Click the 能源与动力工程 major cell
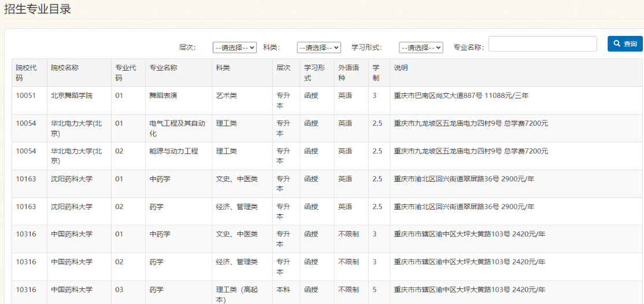The width and height of the screenshot is (644, 304). point(173,151)
